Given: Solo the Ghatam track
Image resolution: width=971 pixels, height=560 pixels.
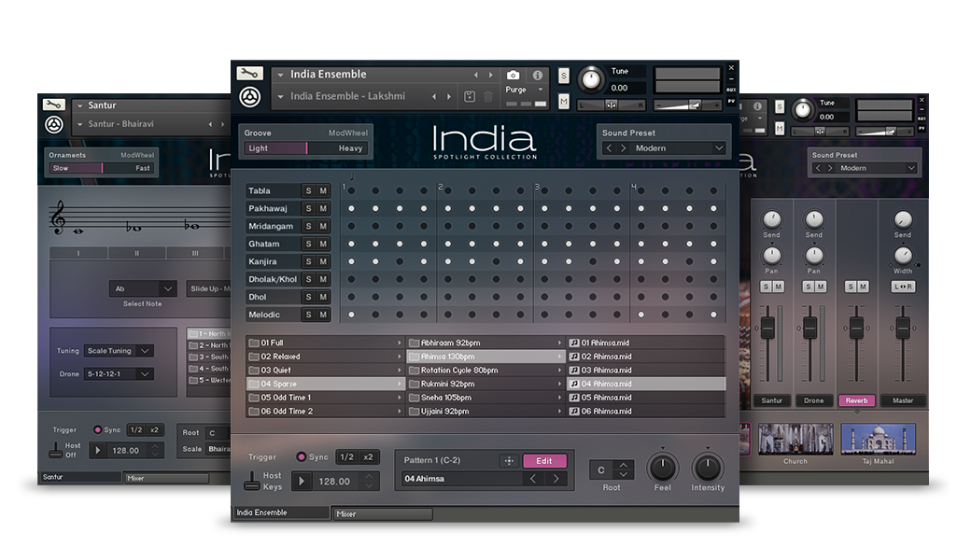Looking at the screenshot, I should point(308,244).
